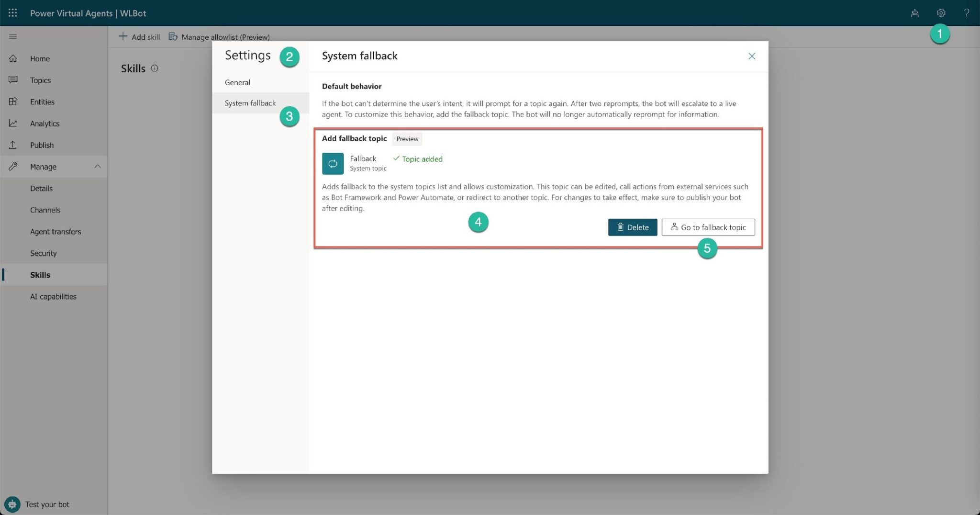The height and width of the screenshot is (515, 980).
Task: Close the Settings dialog
Action: click(x=752, y=56)
